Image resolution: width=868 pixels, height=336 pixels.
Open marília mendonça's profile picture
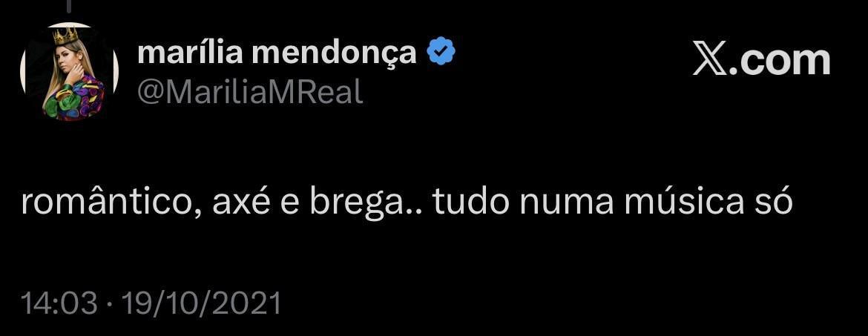point(69,71)
